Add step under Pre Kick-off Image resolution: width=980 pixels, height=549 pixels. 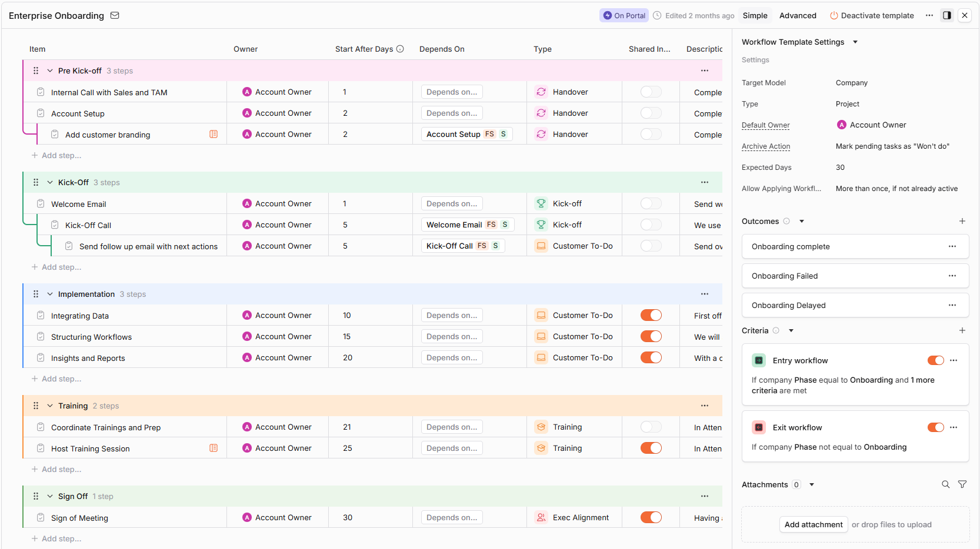tap(56, 155)
